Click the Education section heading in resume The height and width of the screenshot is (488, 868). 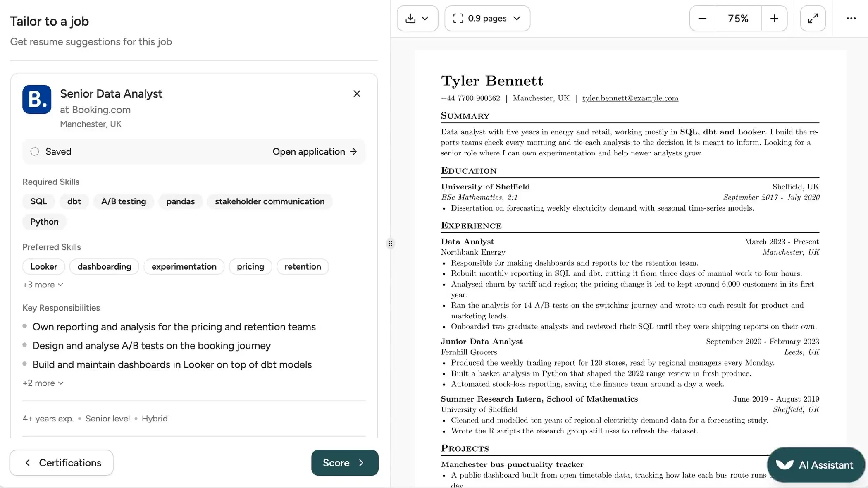(x=469, y=171)
